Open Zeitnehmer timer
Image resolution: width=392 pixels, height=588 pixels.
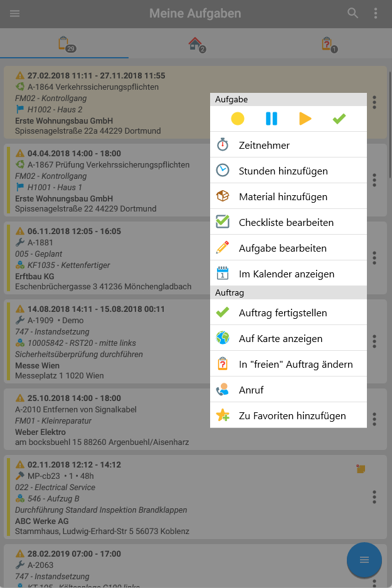point(288,145)
